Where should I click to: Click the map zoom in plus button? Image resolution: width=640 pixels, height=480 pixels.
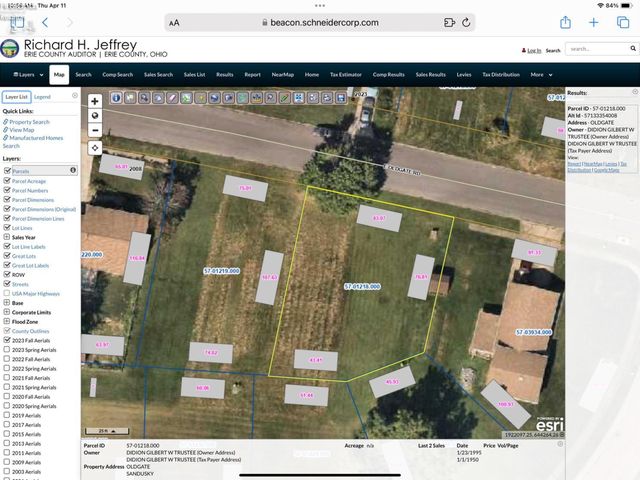tap(95, 101)
